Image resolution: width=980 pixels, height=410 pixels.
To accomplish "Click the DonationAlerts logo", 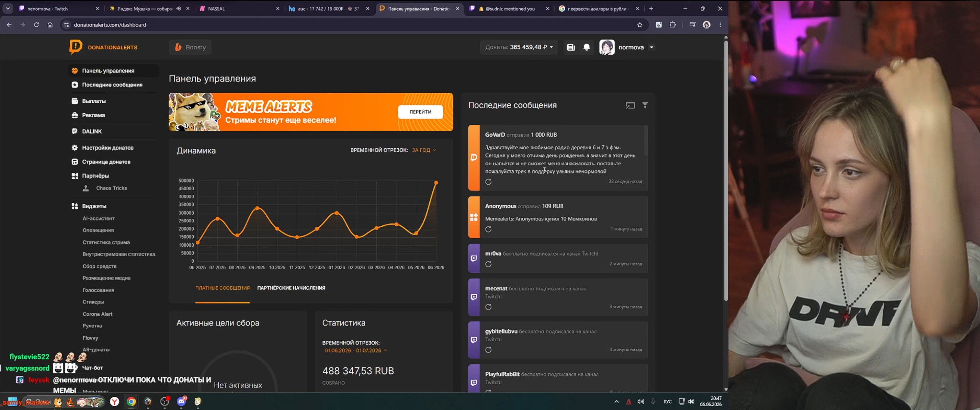I will click(103, 47).
